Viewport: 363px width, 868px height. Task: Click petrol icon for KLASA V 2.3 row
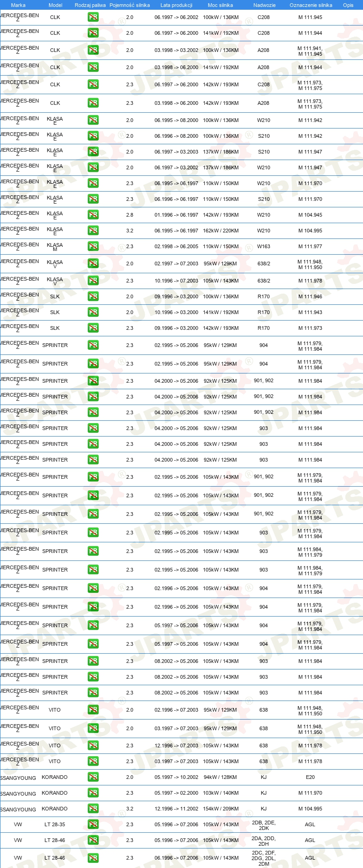(93, 281)
